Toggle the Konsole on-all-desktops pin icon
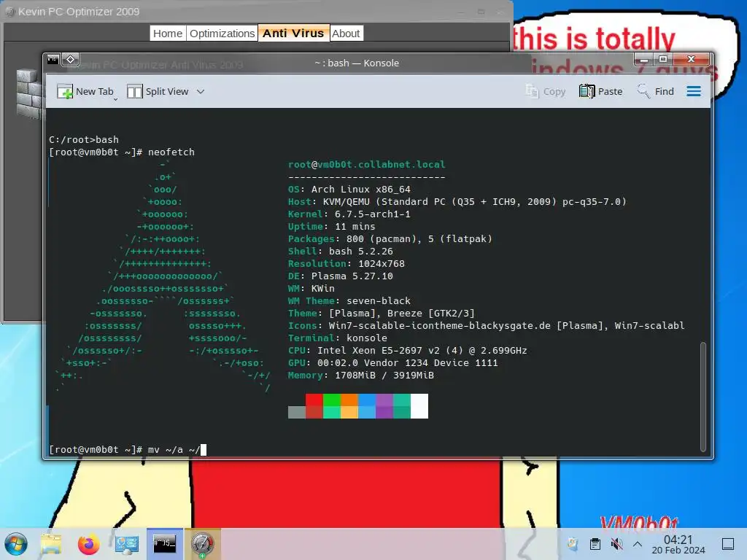This screenshot has width=747, height=560. click(x=71, y=60)
